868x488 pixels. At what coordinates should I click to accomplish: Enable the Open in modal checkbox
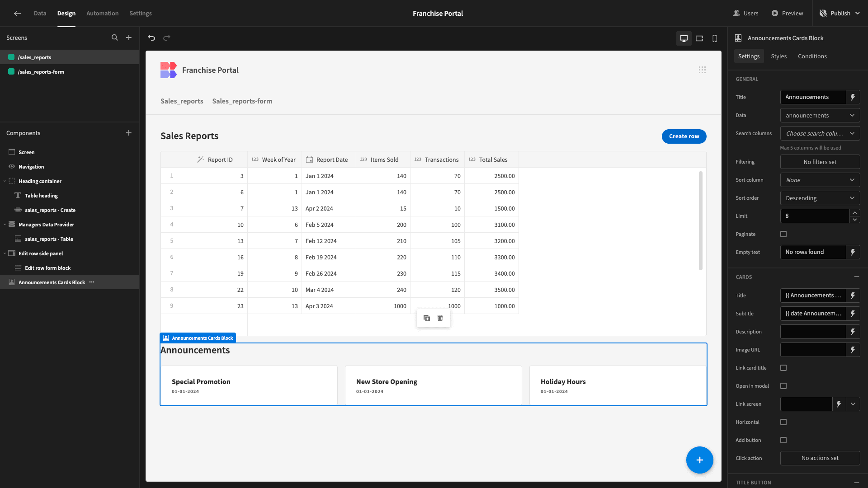[783, 386]
